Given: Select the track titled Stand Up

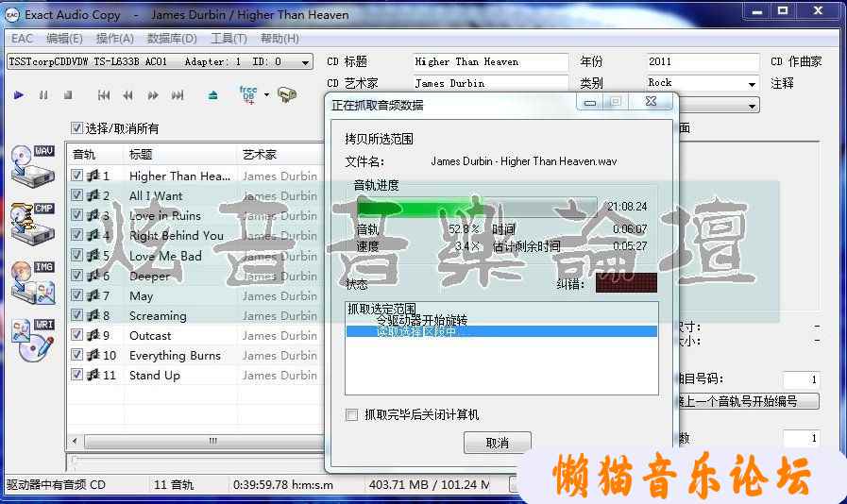Looking at the screenshot, I should click(155, 375).
